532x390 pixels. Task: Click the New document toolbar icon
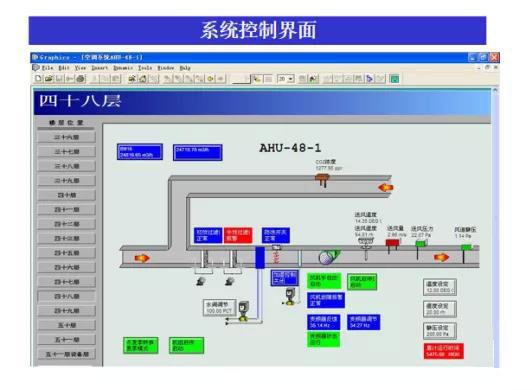[x=38, y=79]
